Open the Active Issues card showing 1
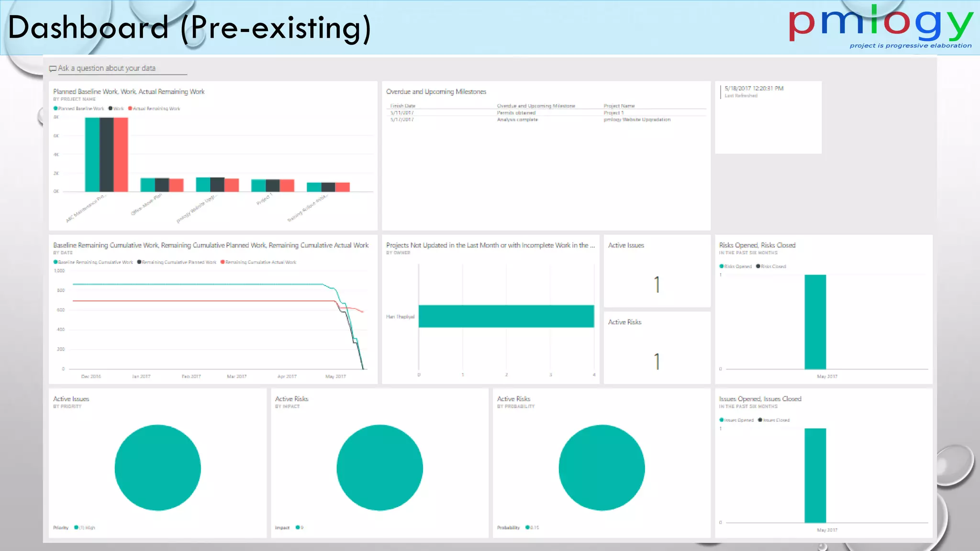Screen dimensions: 980x551 coord(657,271)
